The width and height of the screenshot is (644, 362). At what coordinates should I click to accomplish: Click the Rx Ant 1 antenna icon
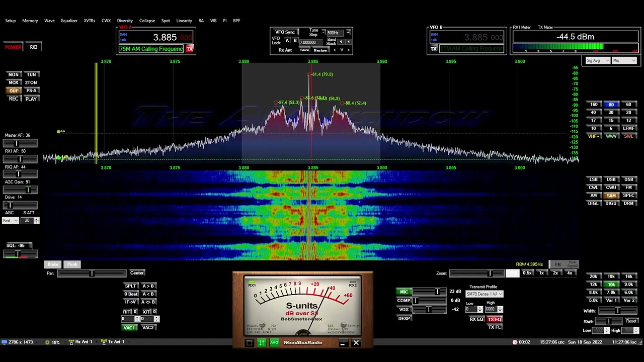(x=71, y=342)
